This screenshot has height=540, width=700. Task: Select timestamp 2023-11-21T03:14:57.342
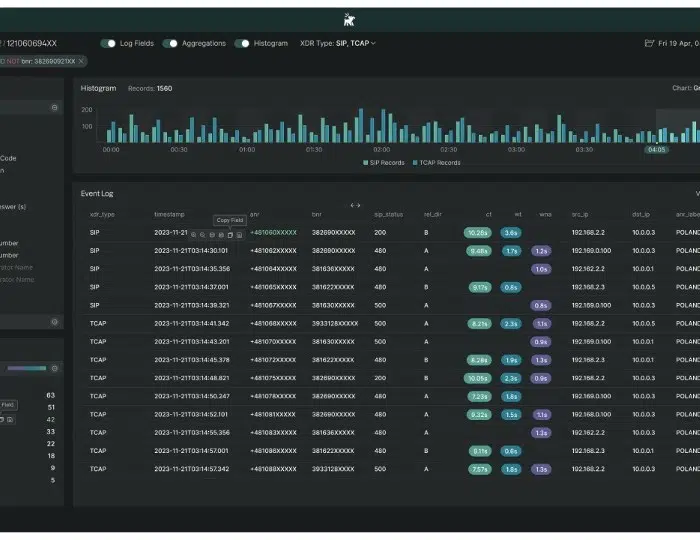point(192,469)
